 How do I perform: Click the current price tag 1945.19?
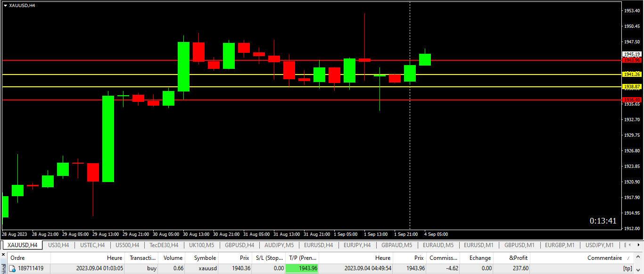click(x=631, y=54)
